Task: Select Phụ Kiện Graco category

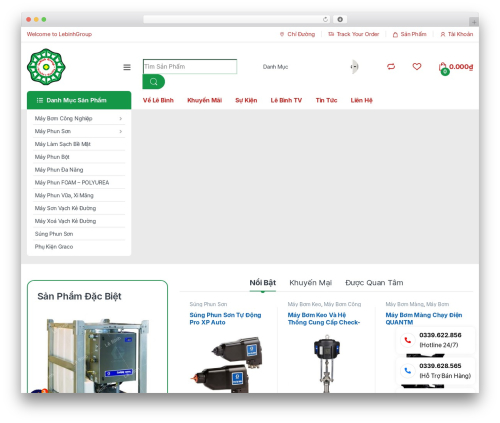Action: point(54,247)
